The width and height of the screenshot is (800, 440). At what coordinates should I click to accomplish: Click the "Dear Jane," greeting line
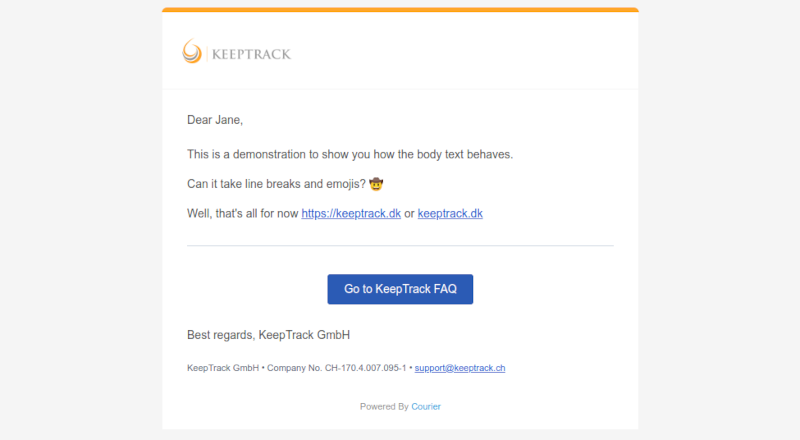[x=215, y=120]
